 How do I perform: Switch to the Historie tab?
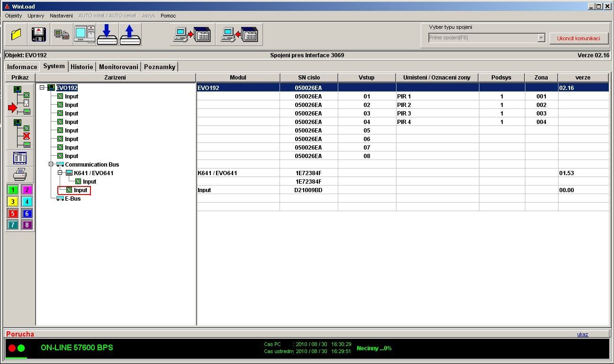point(82,67)
